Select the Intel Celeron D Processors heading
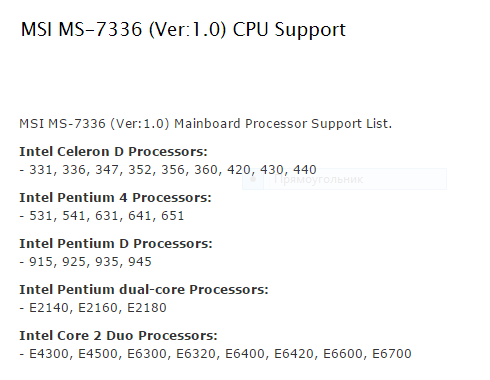Screen dimensions: 490x380 [113, 152]
